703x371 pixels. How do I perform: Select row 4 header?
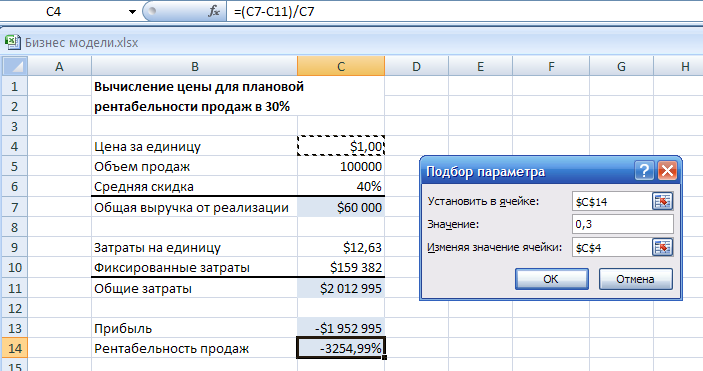[x=15, y=146]
